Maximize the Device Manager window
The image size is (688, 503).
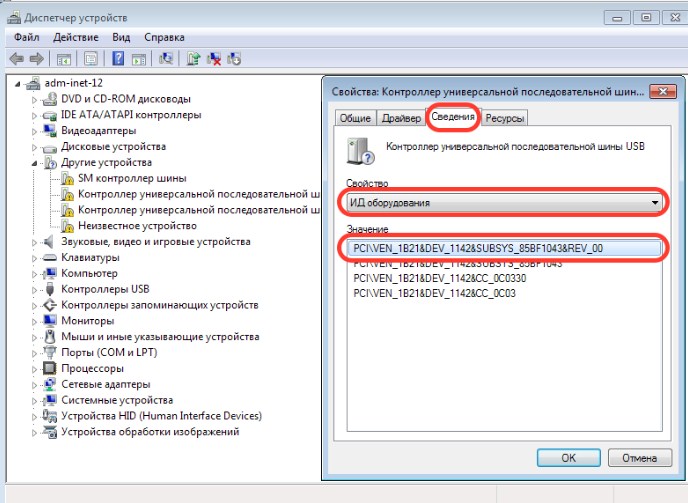(646, 18)
